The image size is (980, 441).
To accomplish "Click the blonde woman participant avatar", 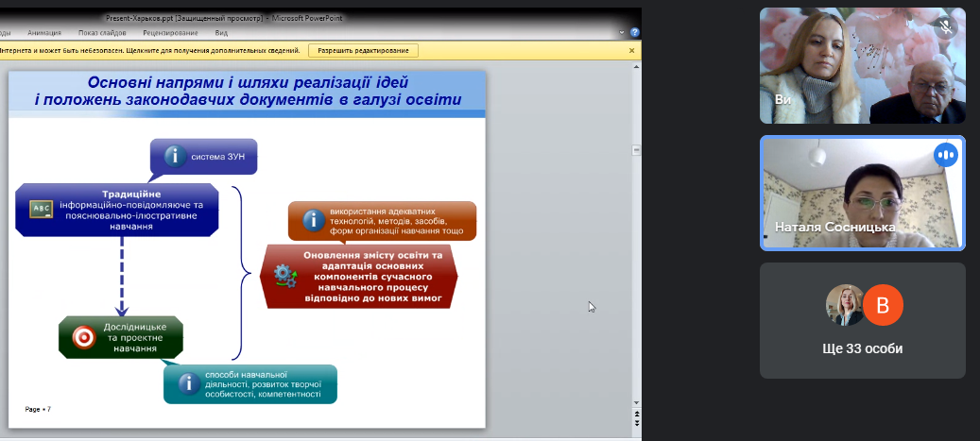I will [845, 305].
